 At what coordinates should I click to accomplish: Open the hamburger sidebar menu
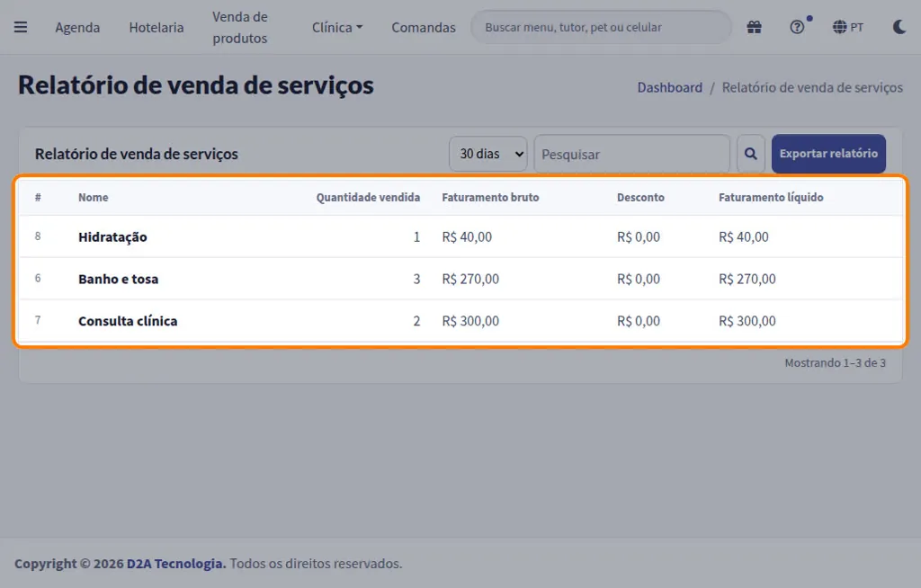[x=21, y=27]
